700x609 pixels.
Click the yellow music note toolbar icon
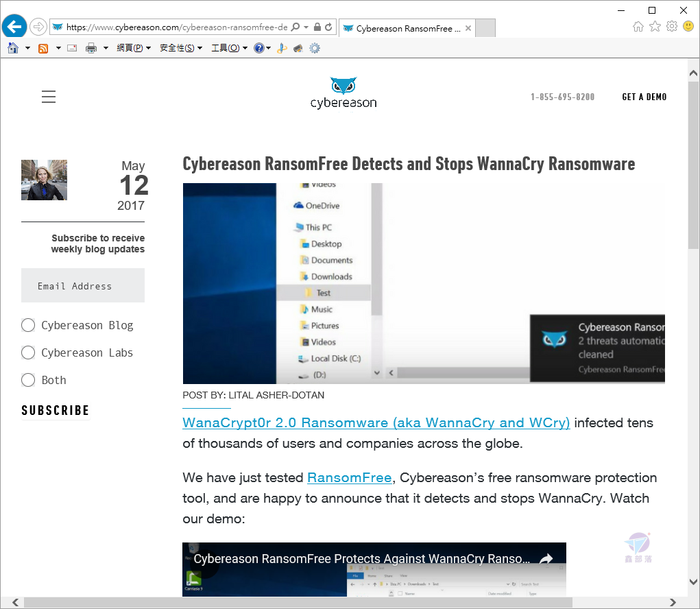282,48
